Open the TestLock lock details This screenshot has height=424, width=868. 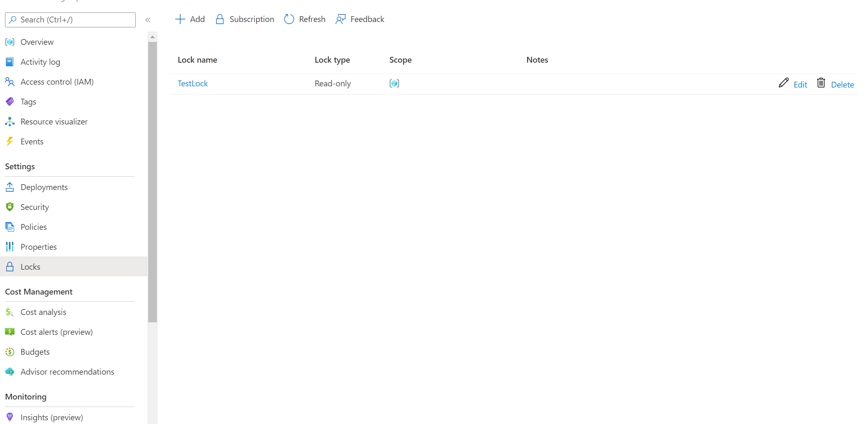pos(193,83)
